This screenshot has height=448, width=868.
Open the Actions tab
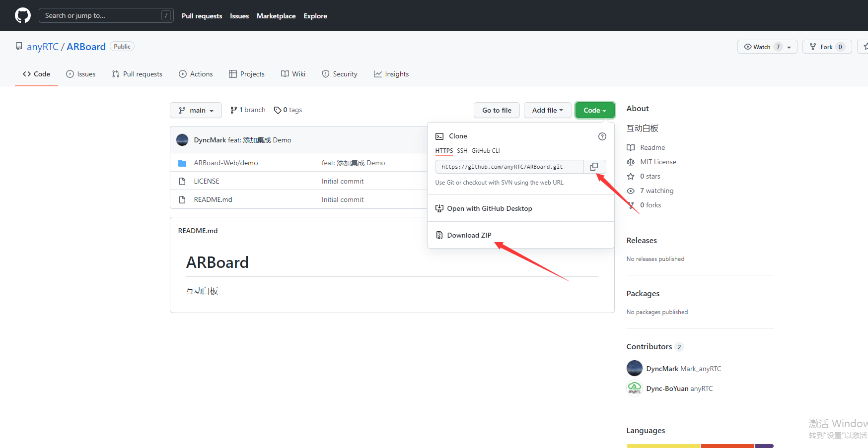click(196, 74)
